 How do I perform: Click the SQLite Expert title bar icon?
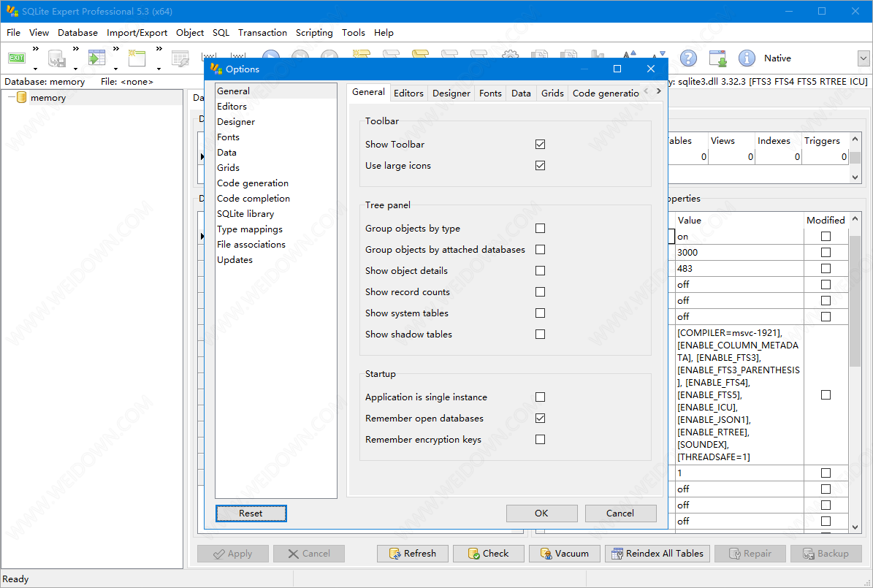click(12, 10)
